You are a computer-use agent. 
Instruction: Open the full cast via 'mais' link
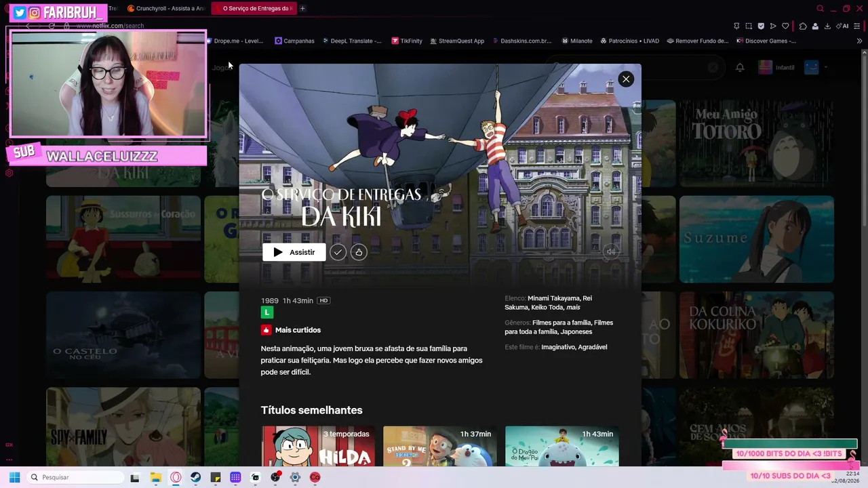pyautogui.click(x=573, y=308)
